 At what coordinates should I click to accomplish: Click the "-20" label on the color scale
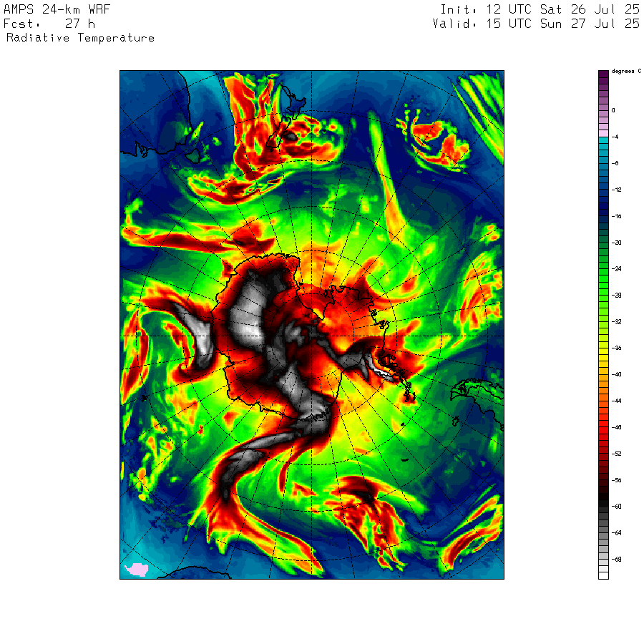617,243
